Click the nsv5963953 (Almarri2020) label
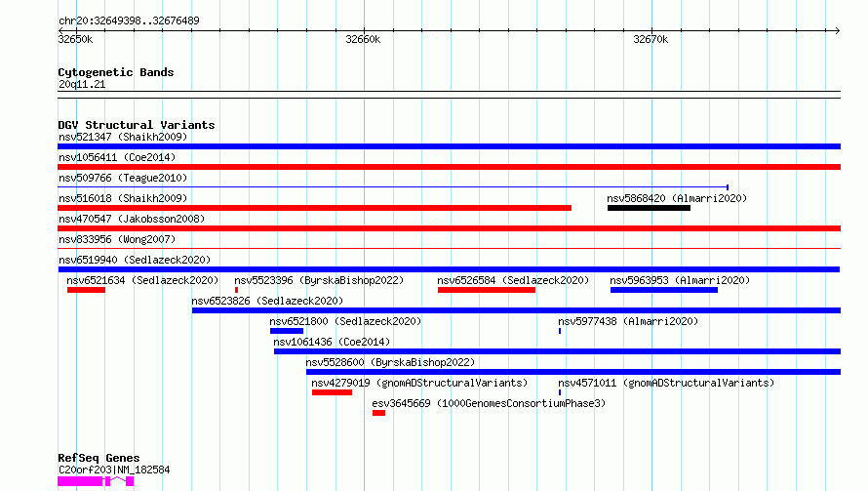This screenshot has width=868, height=491. [680, 280]
